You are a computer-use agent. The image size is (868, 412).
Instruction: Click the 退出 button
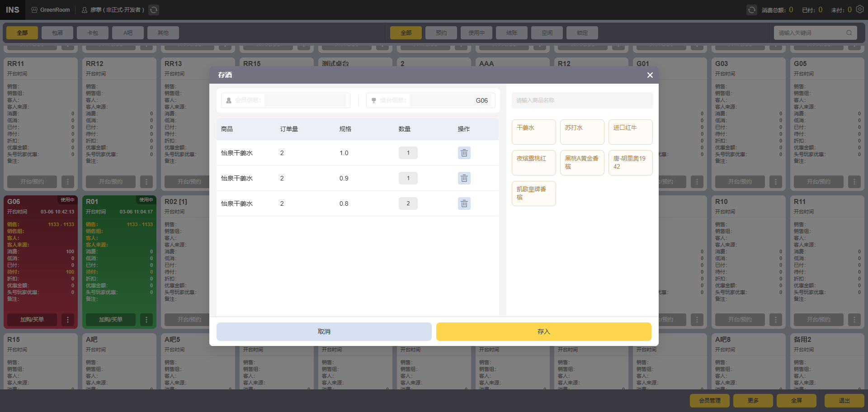[844, 401]
